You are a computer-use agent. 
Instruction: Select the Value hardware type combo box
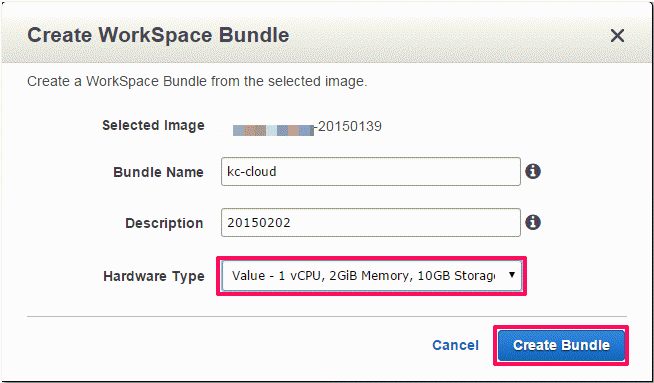(x=371, y=276)
